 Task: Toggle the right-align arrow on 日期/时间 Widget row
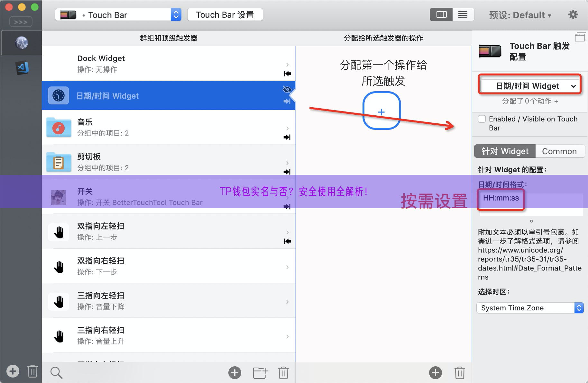pos(287,101)
